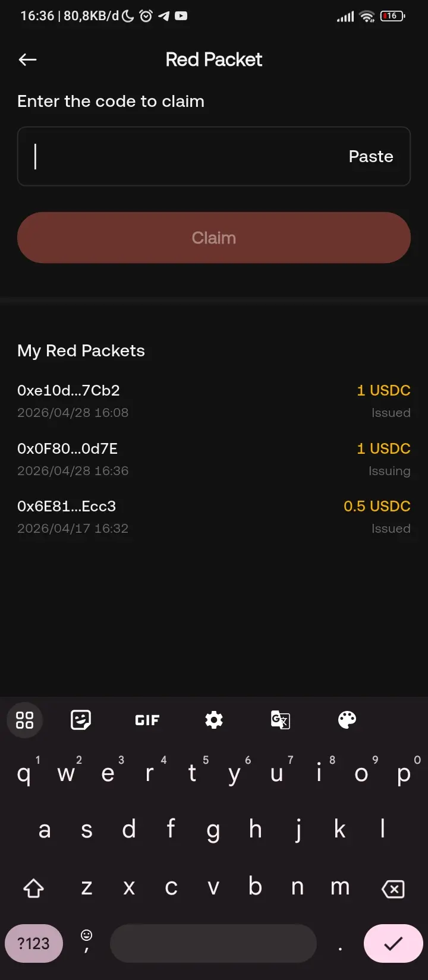Open the sticker panel icon

(81, 720)
